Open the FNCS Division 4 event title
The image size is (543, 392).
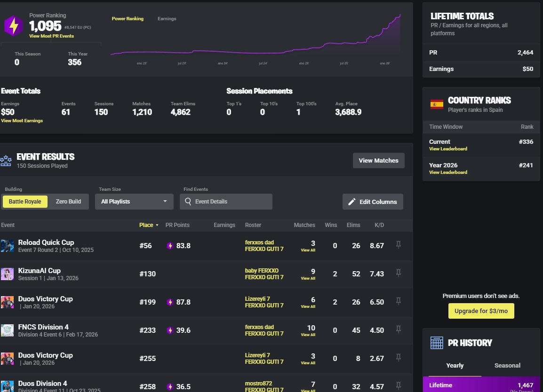pos(43,327)
